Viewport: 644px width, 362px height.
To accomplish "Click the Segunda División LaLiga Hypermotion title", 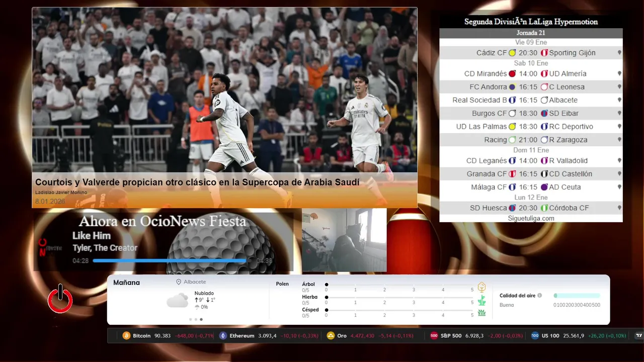I will (531, 22).
